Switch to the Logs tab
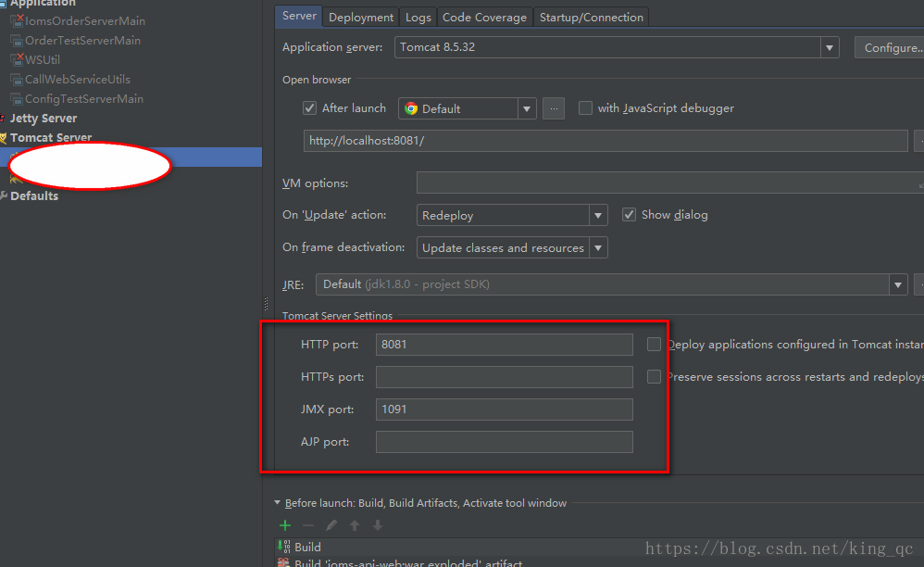The image size is (924, 567). pos(418,17)
